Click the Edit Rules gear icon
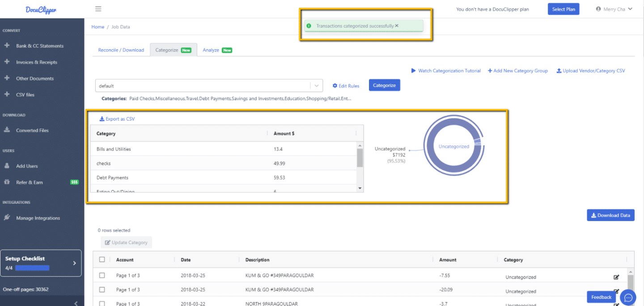644x306 pixels. 335,85
